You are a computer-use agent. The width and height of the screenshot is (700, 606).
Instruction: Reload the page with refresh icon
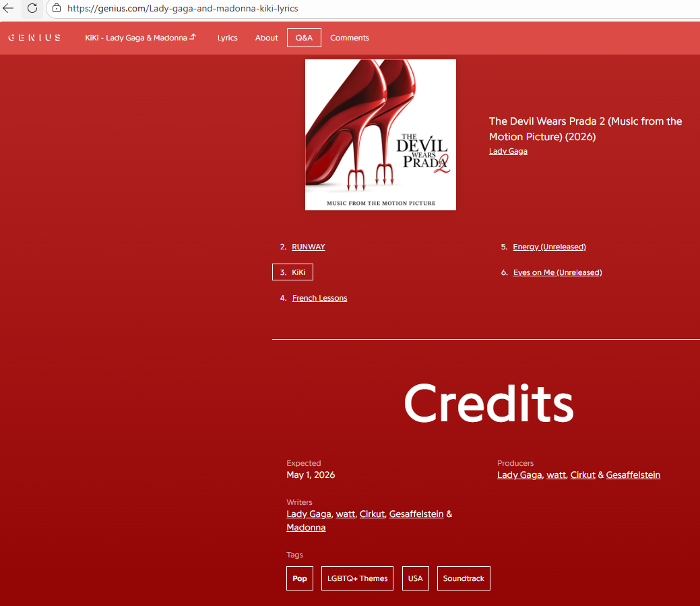[32, 9]
